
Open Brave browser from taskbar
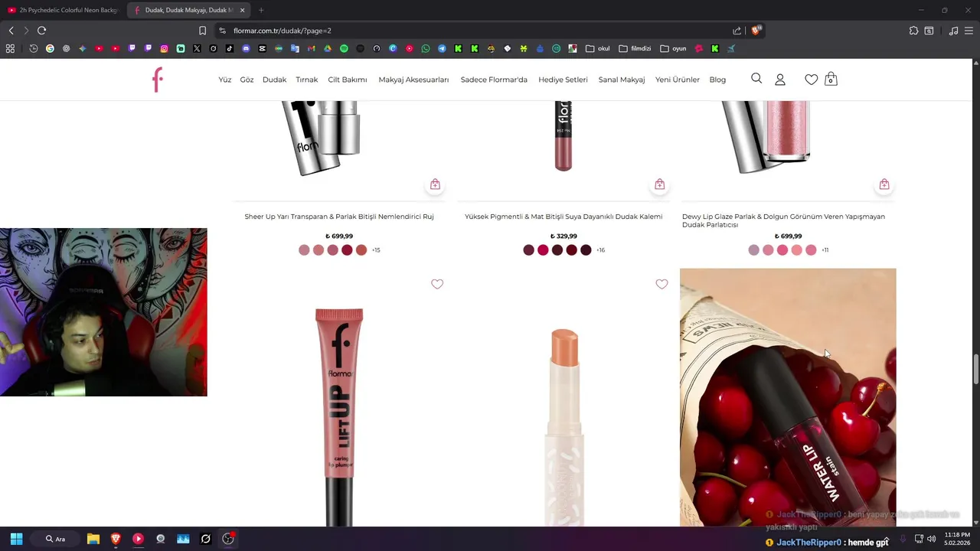click(116, 539)
